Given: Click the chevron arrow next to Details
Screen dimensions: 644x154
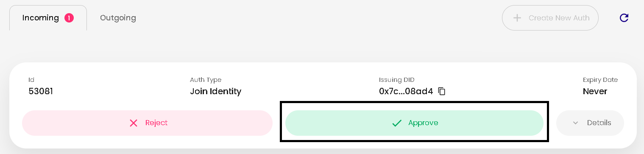Looking at the screenshot, I should tap(575, 123).
